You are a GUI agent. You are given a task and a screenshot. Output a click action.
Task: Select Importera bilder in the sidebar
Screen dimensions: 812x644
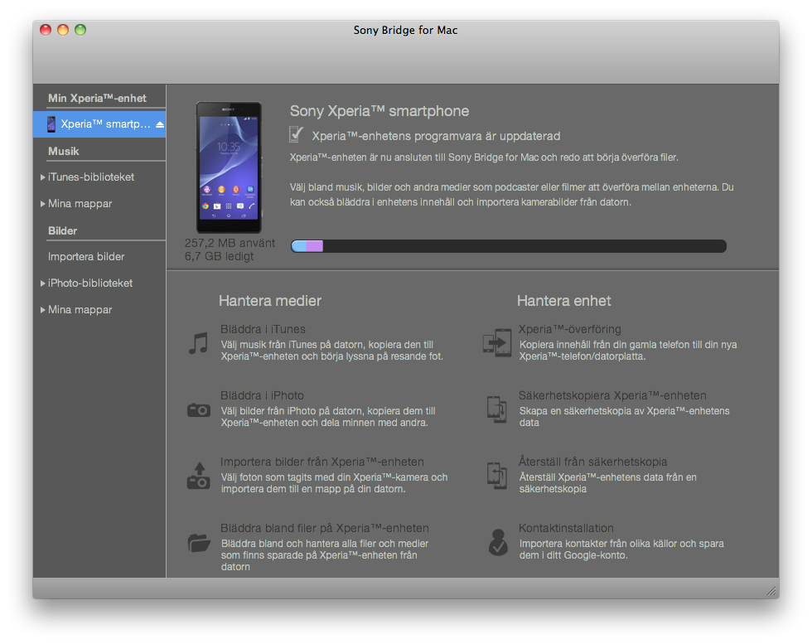tap(86, 257)
